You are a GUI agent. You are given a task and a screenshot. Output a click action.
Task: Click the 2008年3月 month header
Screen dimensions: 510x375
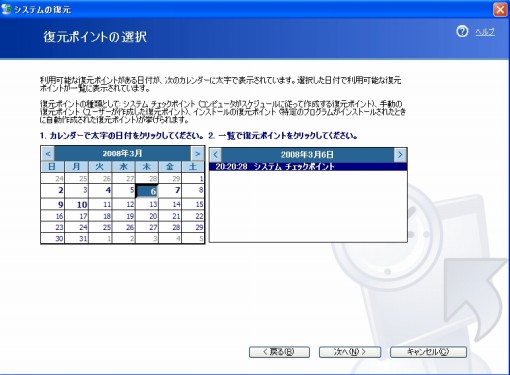click(123, 153)
